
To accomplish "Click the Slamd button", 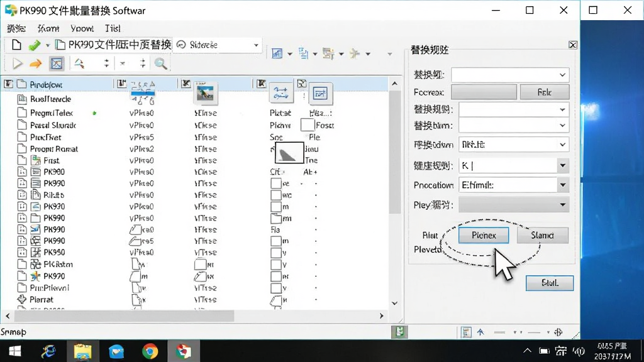I will [x=543, y=235].
